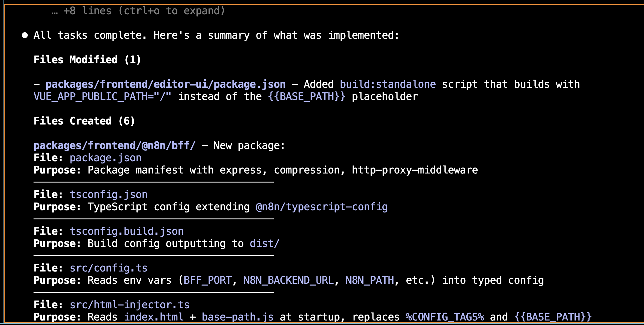Image resolution: width=644 pixels, height=325 pixels.
Task: Click the dist/ output directory text
Action: coord(264,243)
